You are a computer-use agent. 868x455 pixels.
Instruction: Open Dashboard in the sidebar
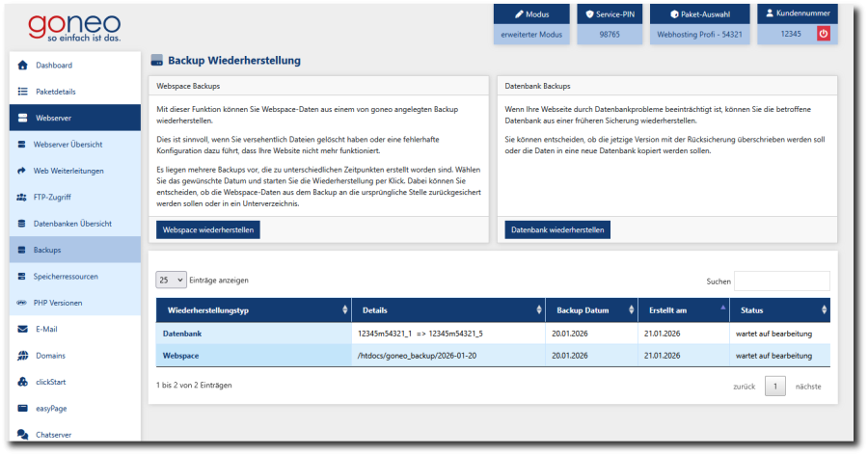74,66
